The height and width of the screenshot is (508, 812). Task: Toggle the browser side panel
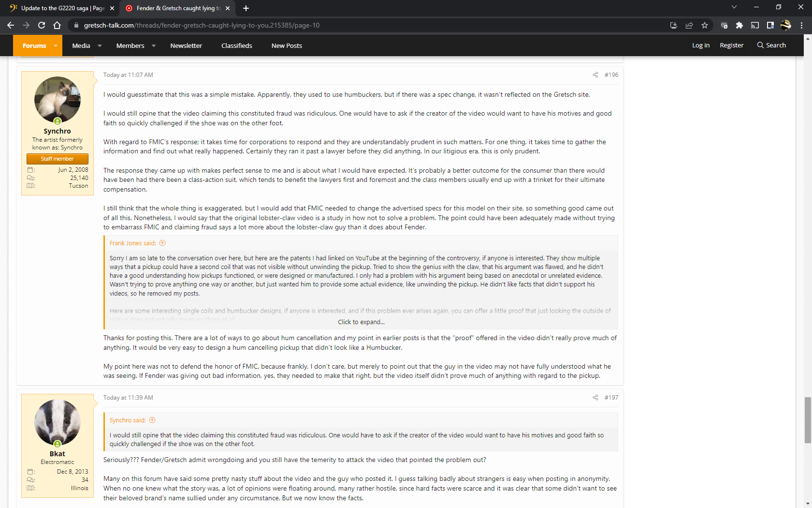pos(770,25)
